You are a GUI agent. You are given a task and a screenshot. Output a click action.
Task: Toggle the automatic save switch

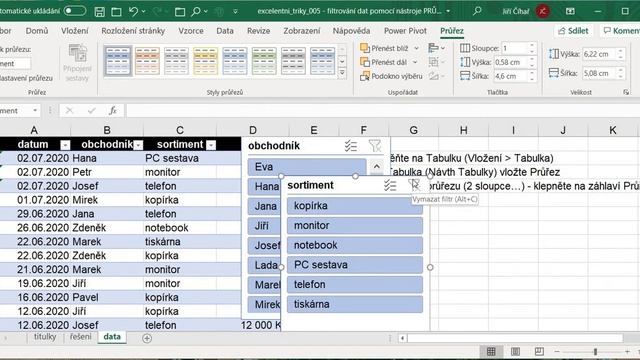tap(75, 11)
